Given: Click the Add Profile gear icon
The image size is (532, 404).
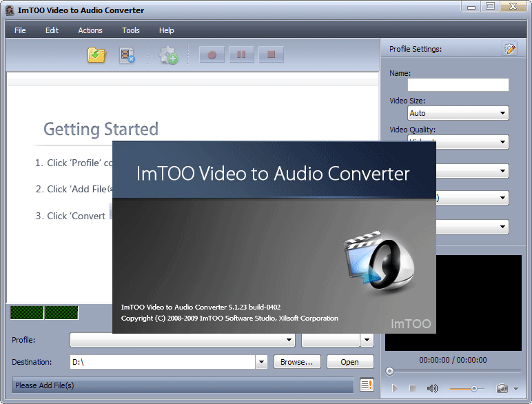Looking at the screenshot, I should click(x=168, y=55).
